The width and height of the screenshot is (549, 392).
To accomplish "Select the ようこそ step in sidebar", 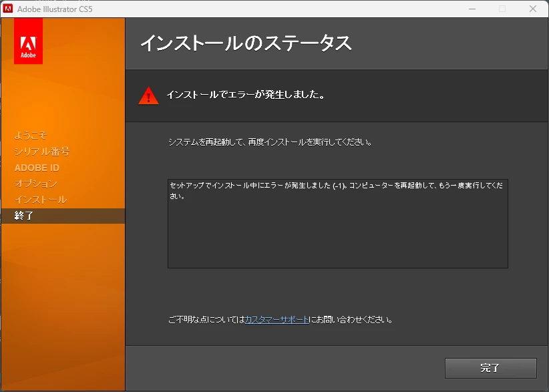I will click(x=31, y=135).
